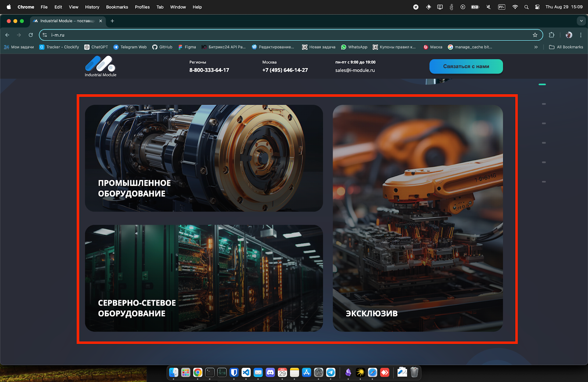Click the Industrial Module logo
The image size is (588, 382).
[x=100, y=66]
